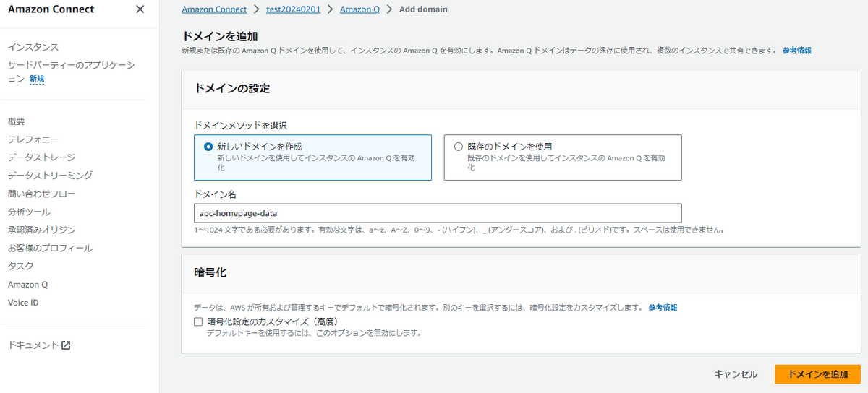Open テレフォニー in sidebar
The width and height of the screenshot is (868, 393).
tap(33, 139)
